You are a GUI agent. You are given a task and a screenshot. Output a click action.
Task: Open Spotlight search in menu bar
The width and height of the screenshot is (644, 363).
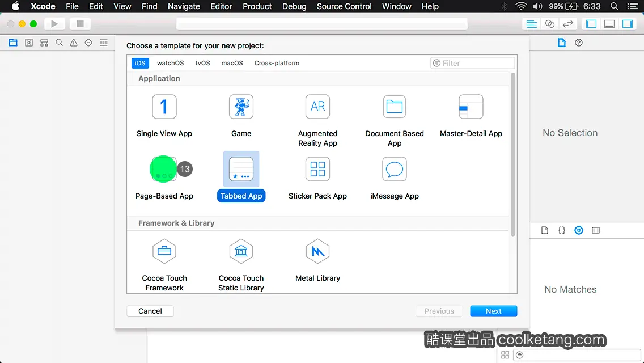(614, 6)
